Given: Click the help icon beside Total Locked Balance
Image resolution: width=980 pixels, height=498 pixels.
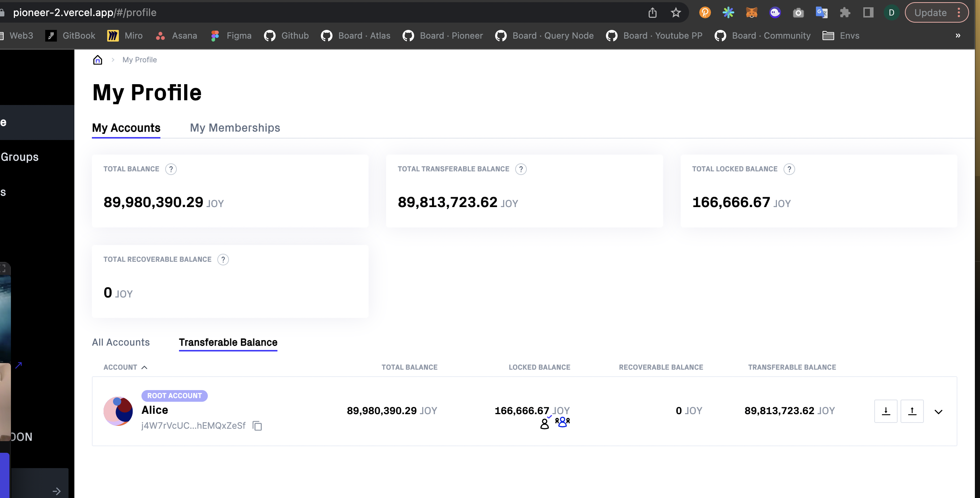Looking at the screenshot, I should pos(790,169).
